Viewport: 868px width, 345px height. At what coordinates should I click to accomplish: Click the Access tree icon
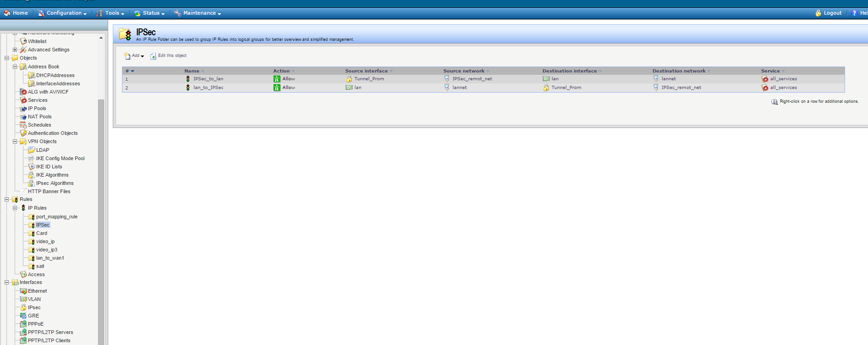click(23, 274)
